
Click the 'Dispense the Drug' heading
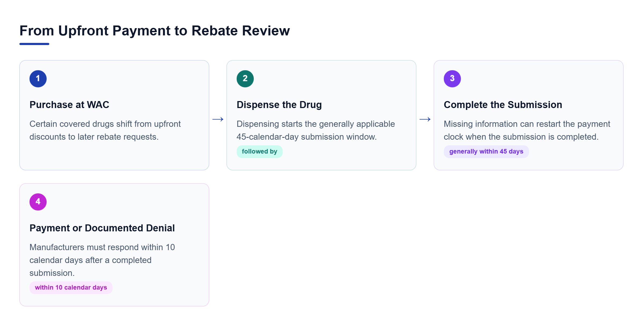click(279, 105)
